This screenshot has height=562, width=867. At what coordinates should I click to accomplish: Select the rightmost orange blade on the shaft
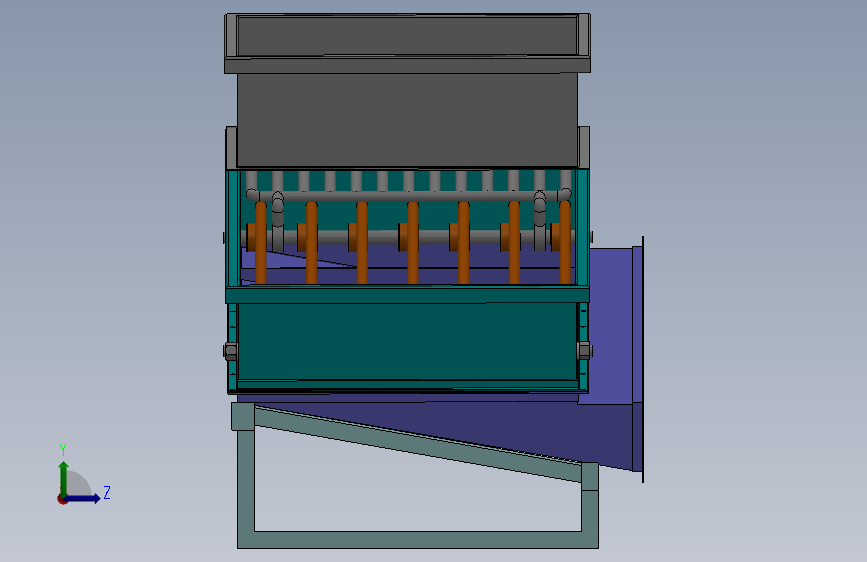click(x=565, y=242)
